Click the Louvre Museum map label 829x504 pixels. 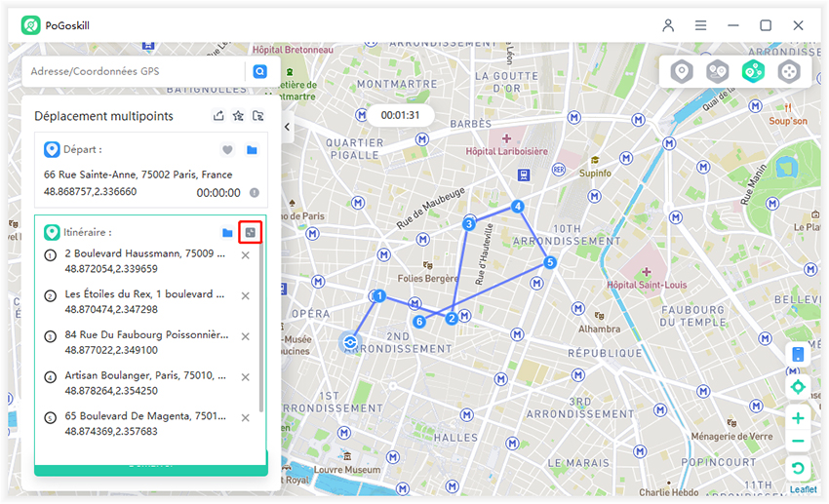[x=347, y=470]
